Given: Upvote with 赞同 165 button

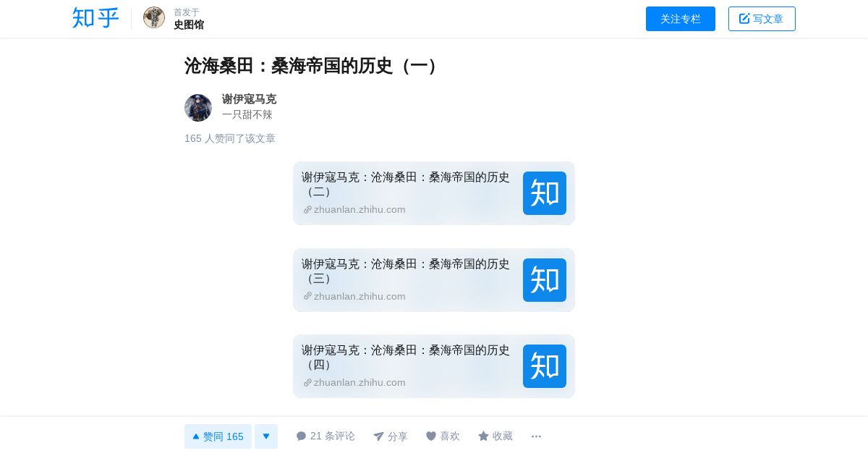Looking at the screenshot, I should [x=218, y=436].
